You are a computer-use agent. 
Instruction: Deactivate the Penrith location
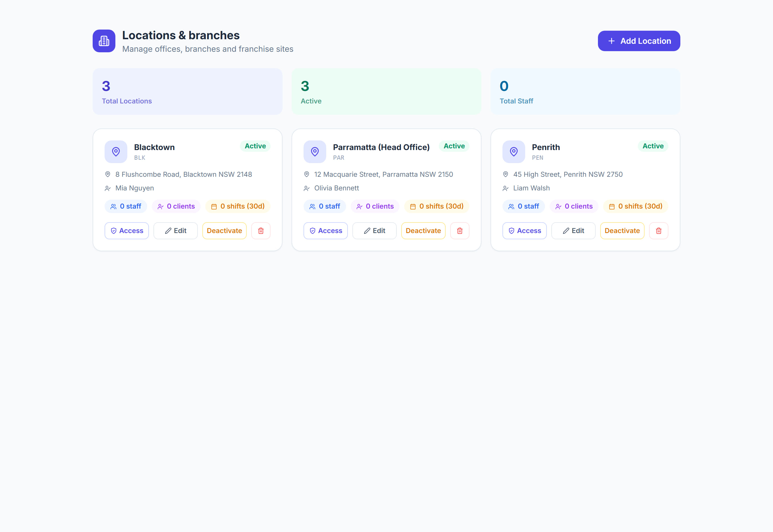(622, 231)
